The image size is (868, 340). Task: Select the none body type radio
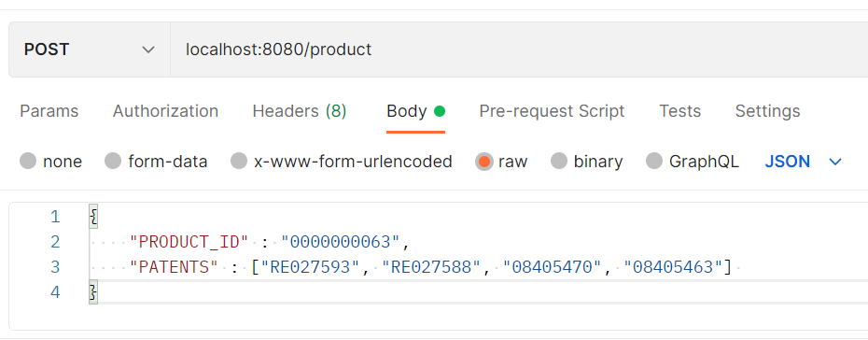click(x=28, y=162)
